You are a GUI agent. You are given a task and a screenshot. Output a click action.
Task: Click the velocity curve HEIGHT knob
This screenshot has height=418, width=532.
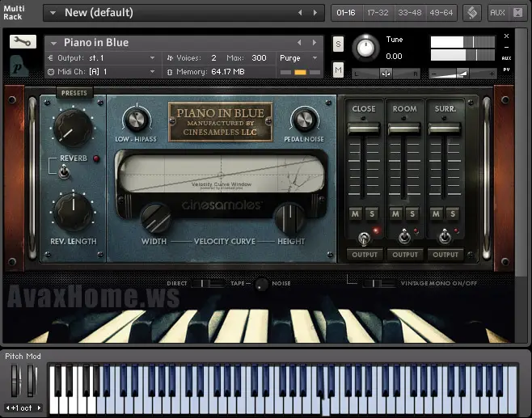[289, 219]
